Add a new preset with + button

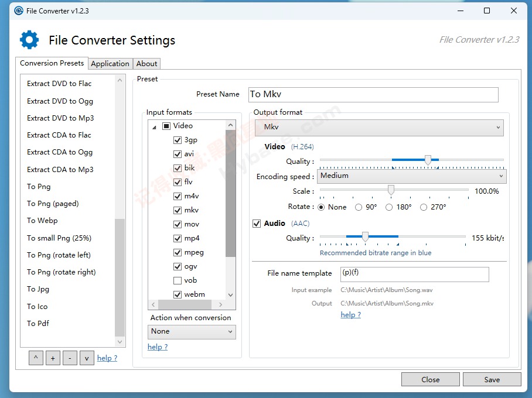coord(53,358)
